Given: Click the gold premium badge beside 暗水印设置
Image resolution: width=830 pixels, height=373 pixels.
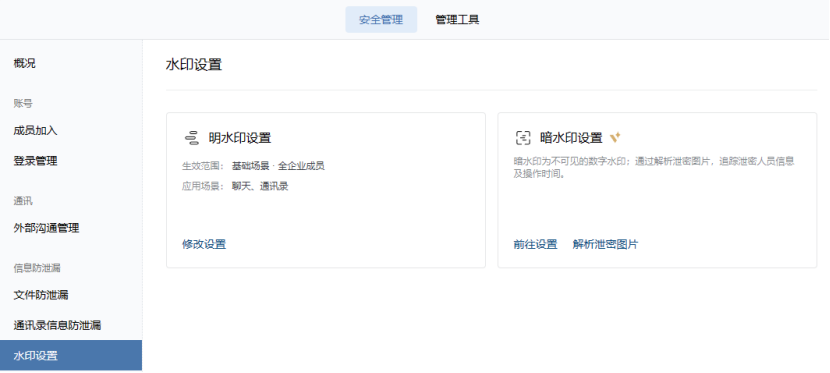Looking at the screenshot, I should tap(615, 138).
